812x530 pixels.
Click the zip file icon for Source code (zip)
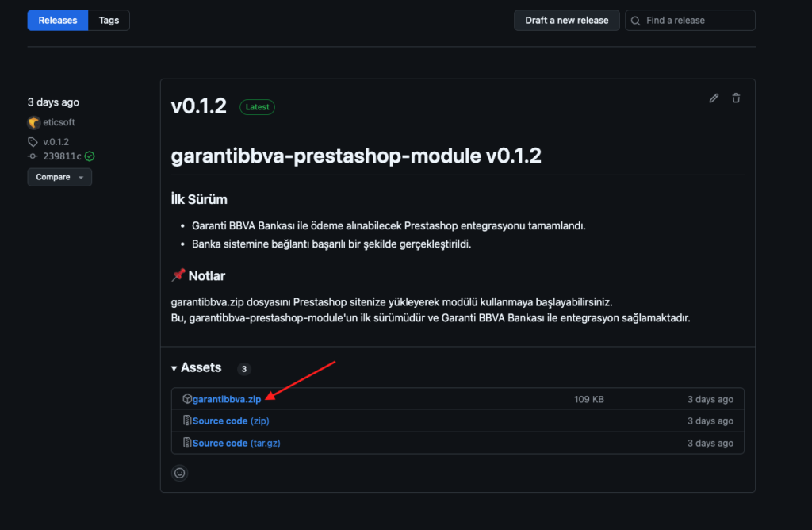click(187, 421)
